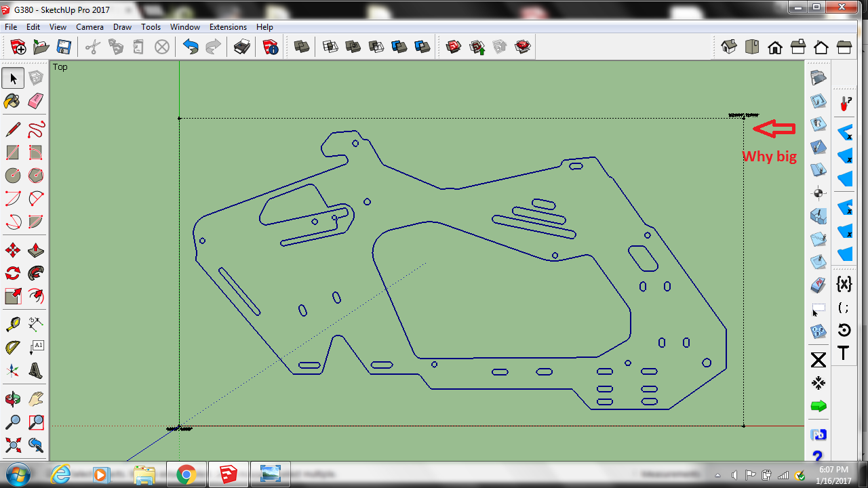Viewport: 868px width, 488px height.
Task: Switch to Front view using house icon
Action: (775, 47)
